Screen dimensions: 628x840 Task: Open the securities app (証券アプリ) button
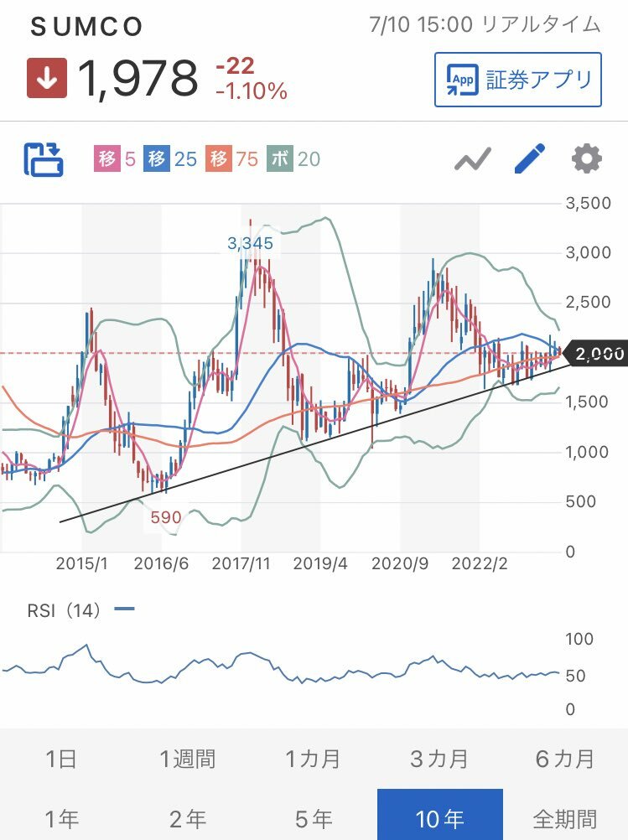click(x=517, y=80)
